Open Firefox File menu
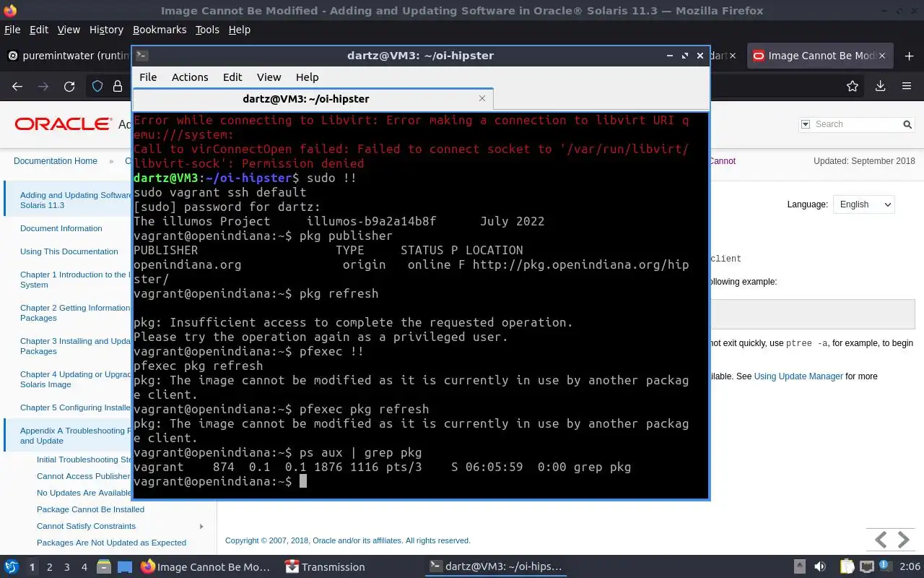 pyautogui.click(x=12, y=30)
